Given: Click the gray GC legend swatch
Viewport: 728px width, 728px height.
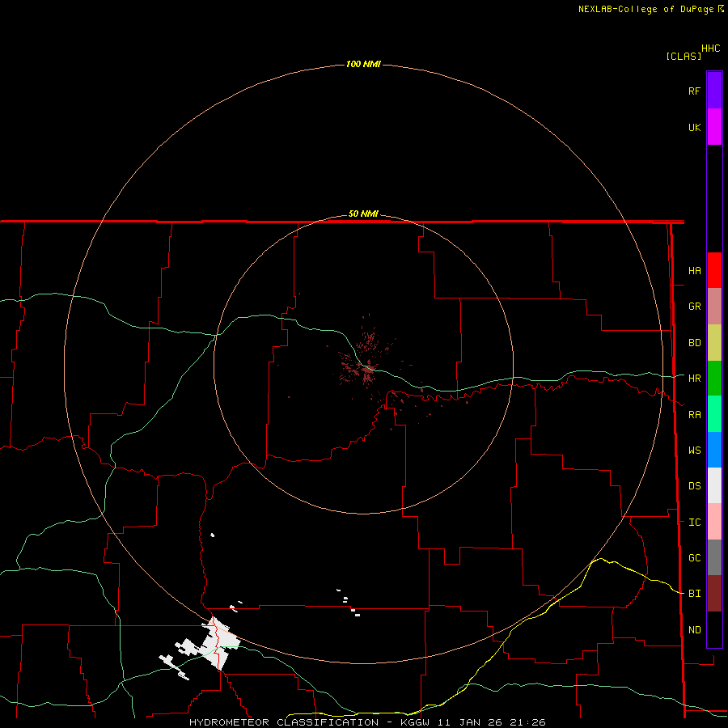Looking at the screenshot, I should point(714,557).
